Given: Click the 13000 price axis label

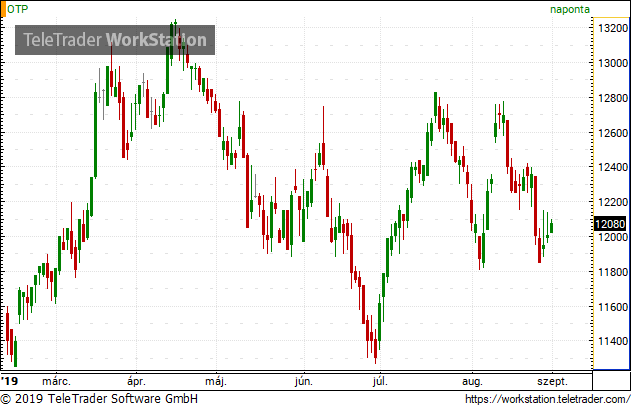Looking at the screenshot, I should pos(613,63).
